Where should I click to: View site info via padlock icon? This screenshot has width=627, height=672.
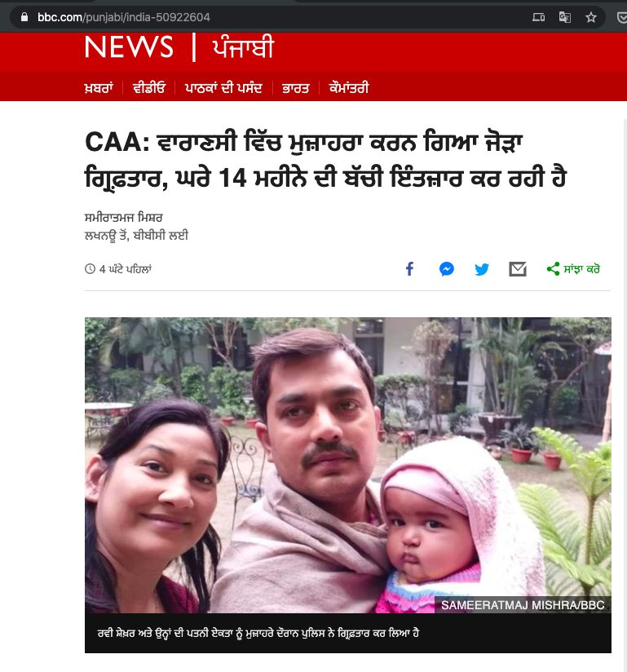point(24,17)
